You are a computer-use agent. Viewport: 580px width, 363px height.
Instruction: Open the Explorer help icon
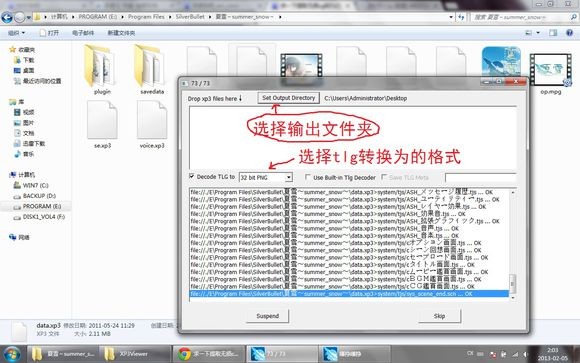click(x=570, y=33)
